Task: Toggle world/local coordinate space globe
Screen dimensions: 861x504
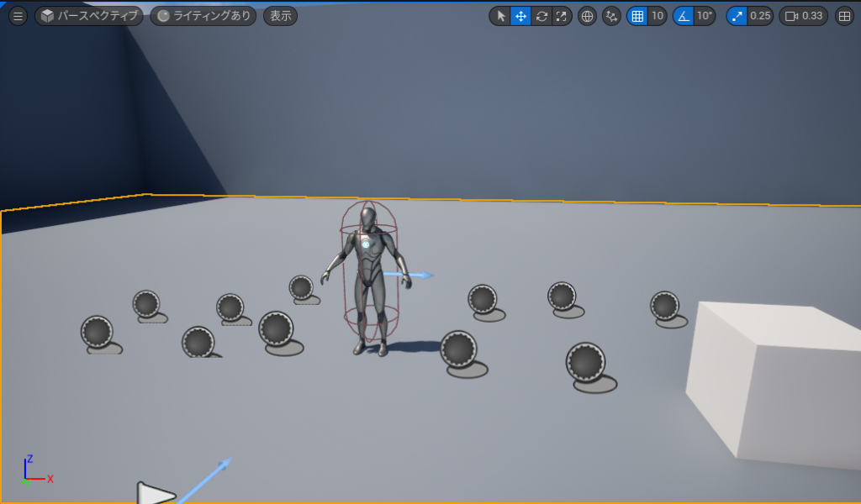Action: (587, 16)
